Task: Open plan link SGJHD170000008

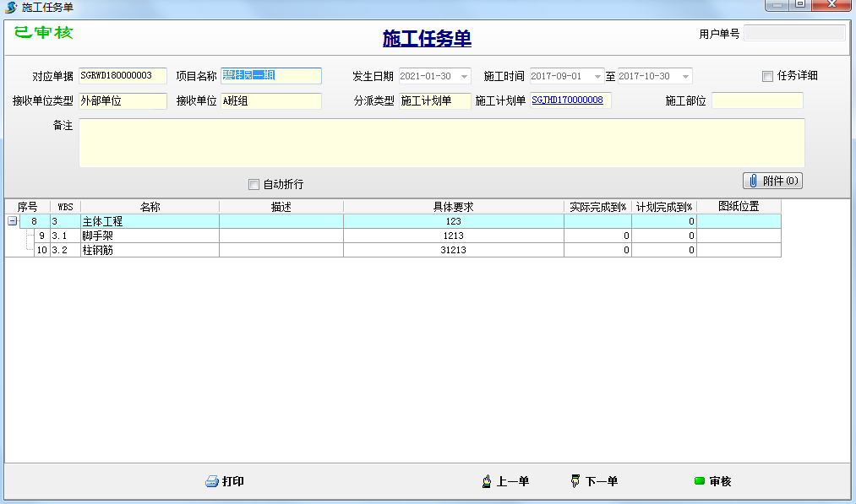Action: pyautogui.click(x=570, y=100)
